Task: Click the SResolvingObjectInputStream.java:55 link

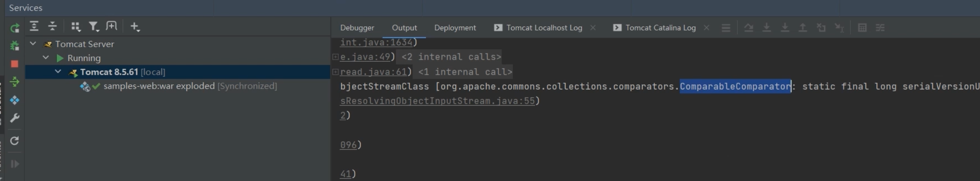Action: tap(437, 101)
